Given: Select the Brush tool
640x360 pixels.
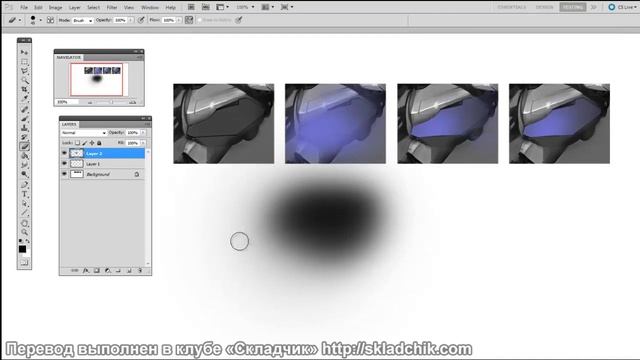Looking at the screenshot, I should pos(24,119).
